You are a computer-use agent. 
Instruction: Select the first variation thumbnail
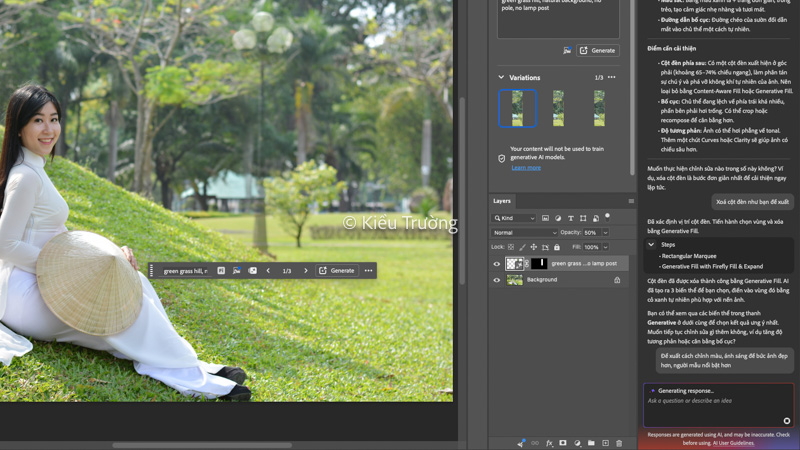point(517,108)
